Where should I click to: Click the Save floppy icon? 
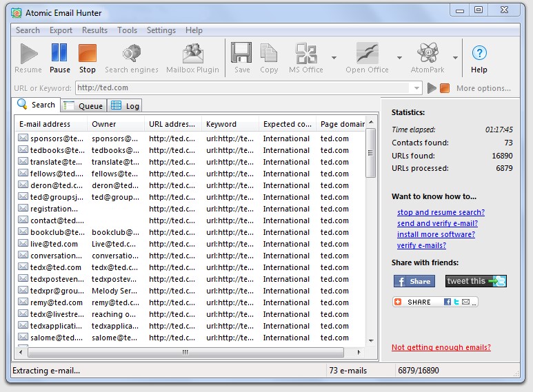tap(241, 52)
